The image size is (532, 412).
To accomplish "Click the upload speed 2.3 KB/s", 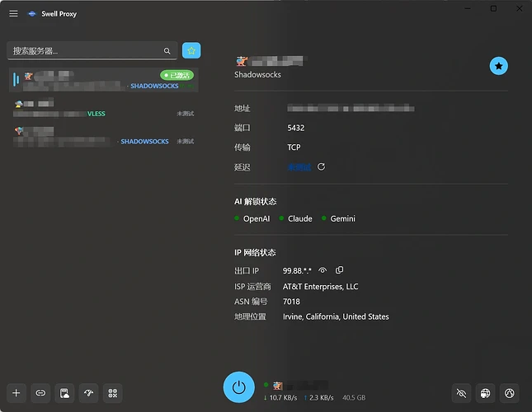I will (318, 397).
